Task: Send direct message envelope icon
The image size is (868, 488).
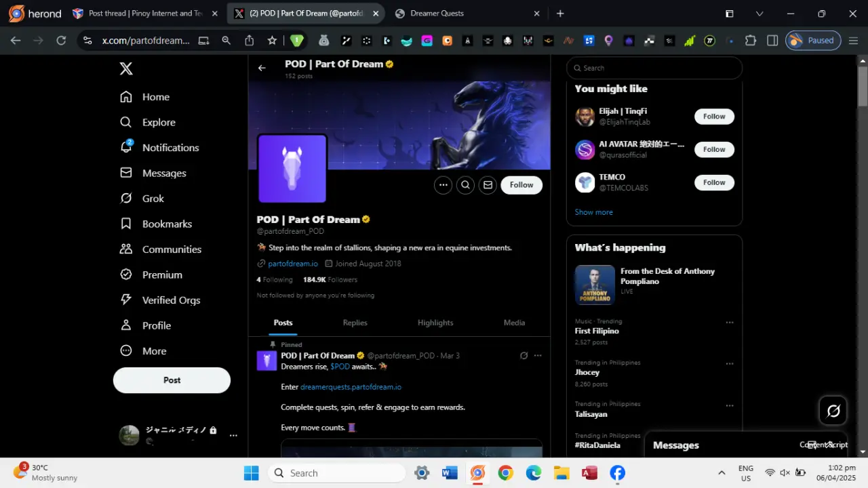Action: click(488, 185)
